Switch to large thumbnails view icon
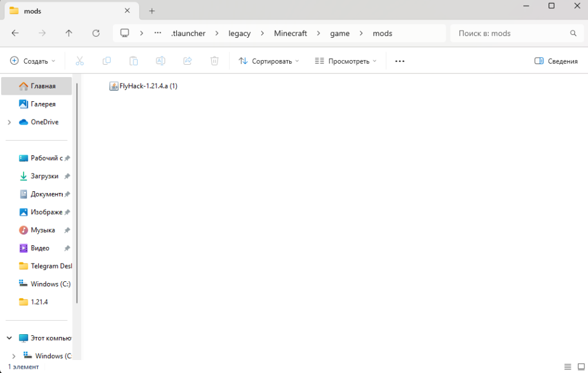 [x=582, y=367]
